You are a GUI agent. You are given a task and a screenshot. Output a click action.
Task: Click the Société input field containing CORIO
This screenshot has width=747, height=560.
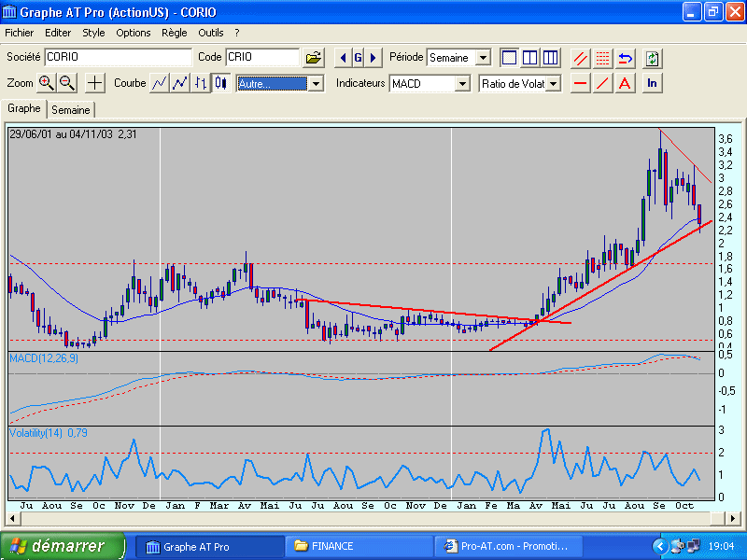point(119,57)
